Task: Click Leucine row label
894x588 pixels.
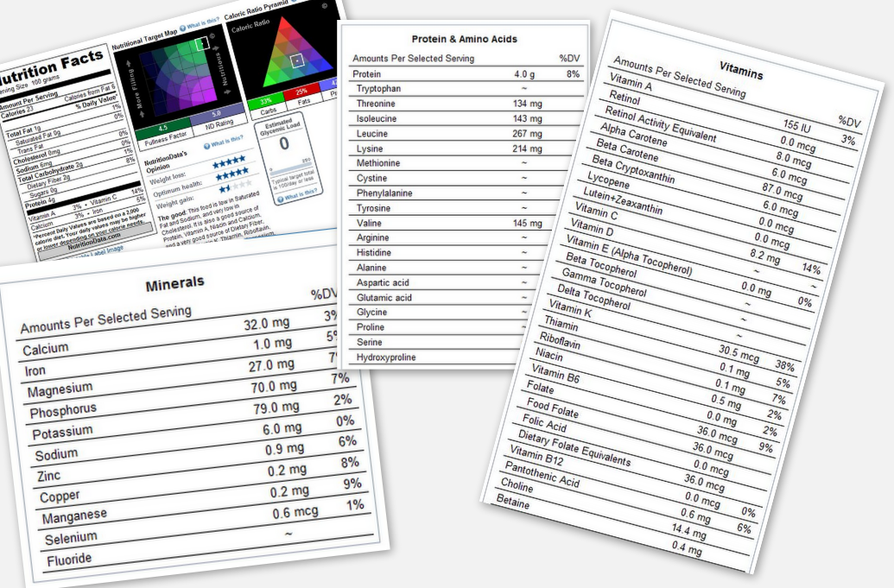Action: click(x=371, y=133)
